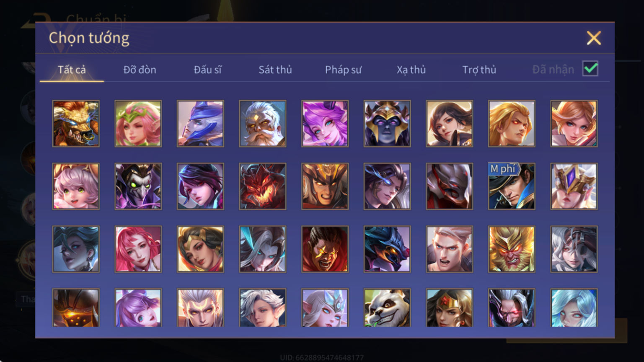Switch to the 'Đỡ đòn' tab
This screenshot has height=362, width=644.
click(x=140, y=70)
